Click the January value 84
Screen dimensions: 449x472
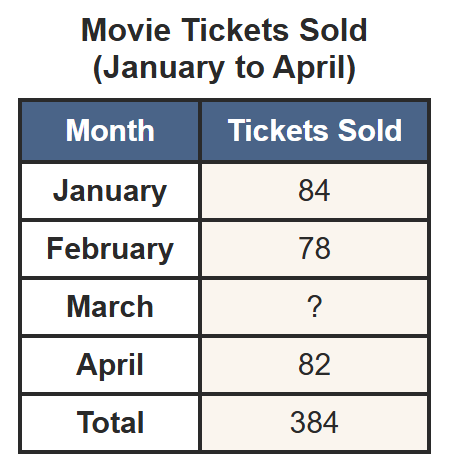pos(314,191)
